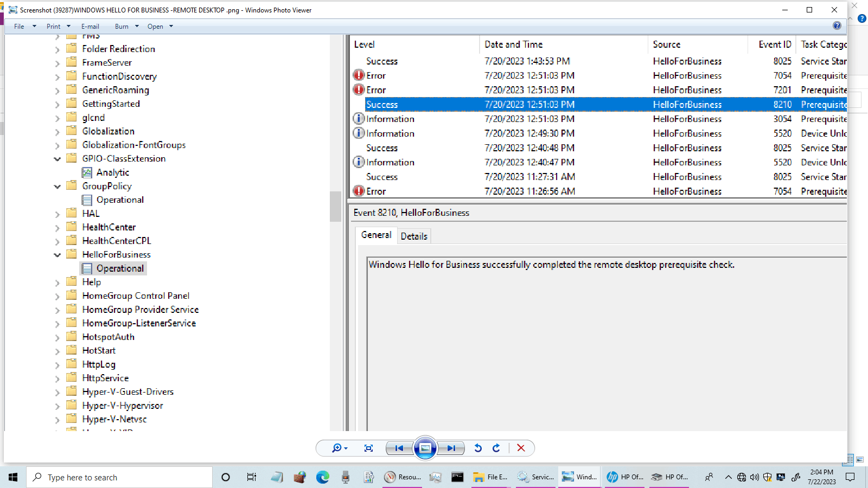The image size is (868, 488).
Task: Collapse the HelloForBusiness tree node
Action: click(57, 255)
